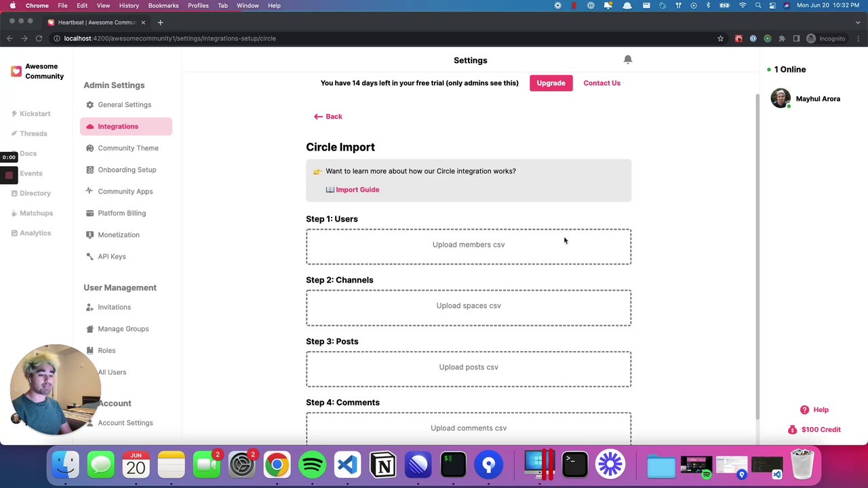Screen dimensions: 868x488
Task: Click the Upload members csv dropzone
Action: coord(469,247)
